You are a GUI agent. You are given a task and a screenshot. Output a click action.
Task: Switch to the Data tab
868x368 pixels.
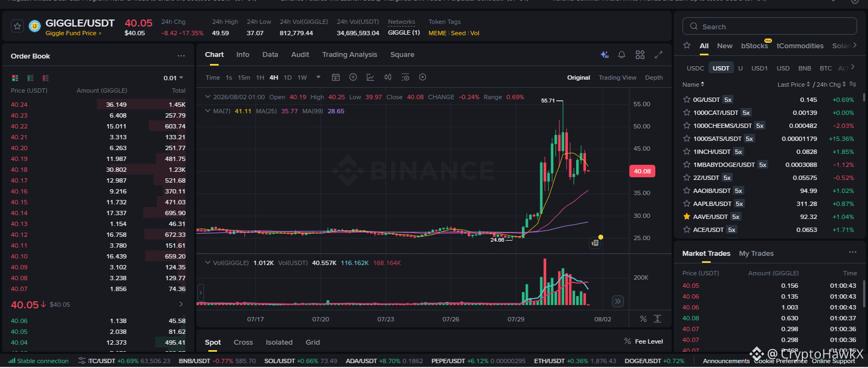[x=270, y=55]
